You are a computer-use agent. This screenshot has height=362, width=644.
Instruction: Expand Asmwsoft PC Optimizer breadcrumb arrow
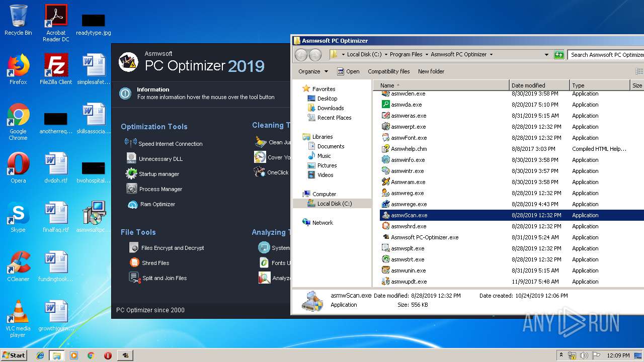(x=491, y=54)
